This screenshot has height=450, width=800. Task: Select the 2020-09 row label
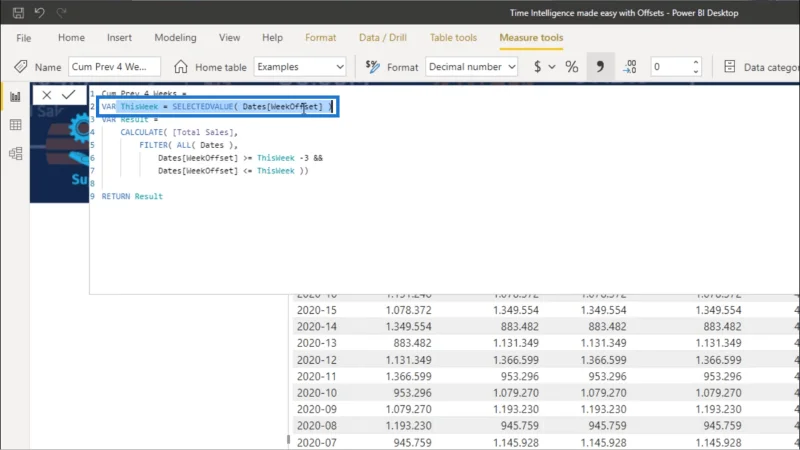point(316,409)
